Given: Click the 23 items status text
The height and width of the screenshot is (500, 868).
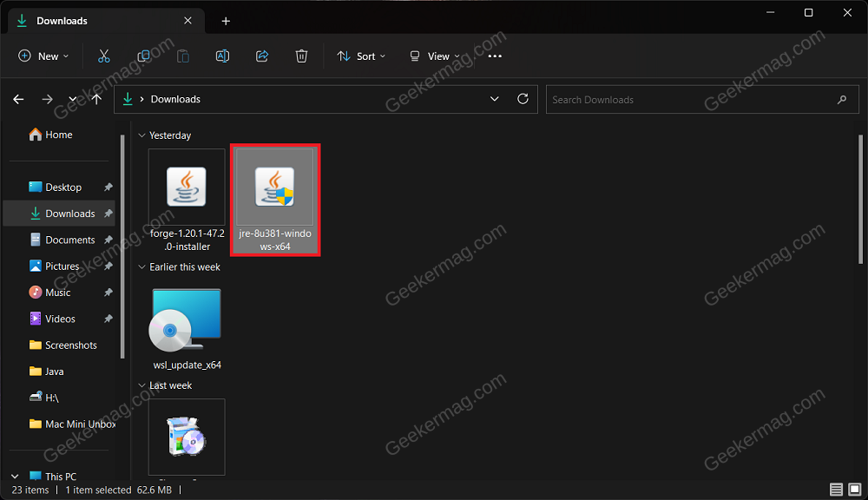Looking at the screenshot, I should [x=30, y=490].
